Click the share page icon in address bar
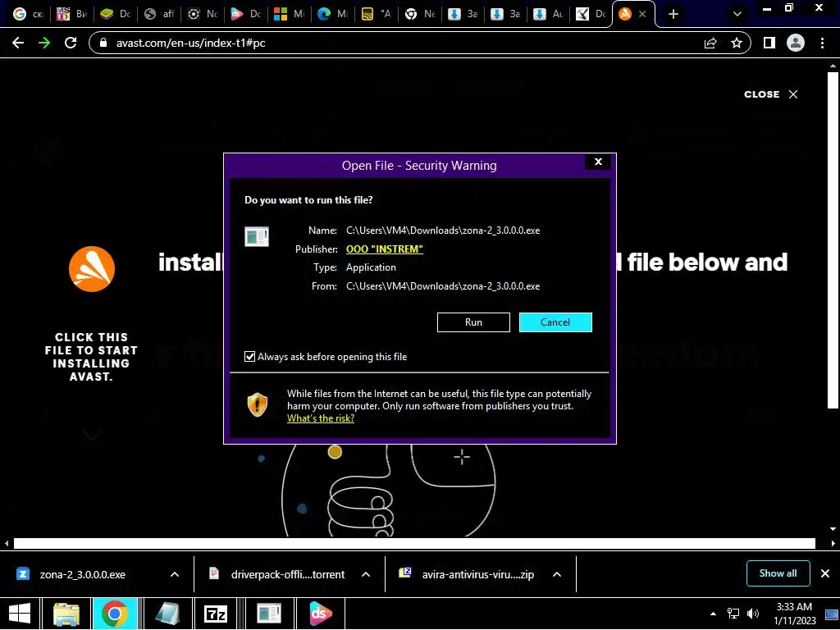840x630 pixels. click(710, 43)
